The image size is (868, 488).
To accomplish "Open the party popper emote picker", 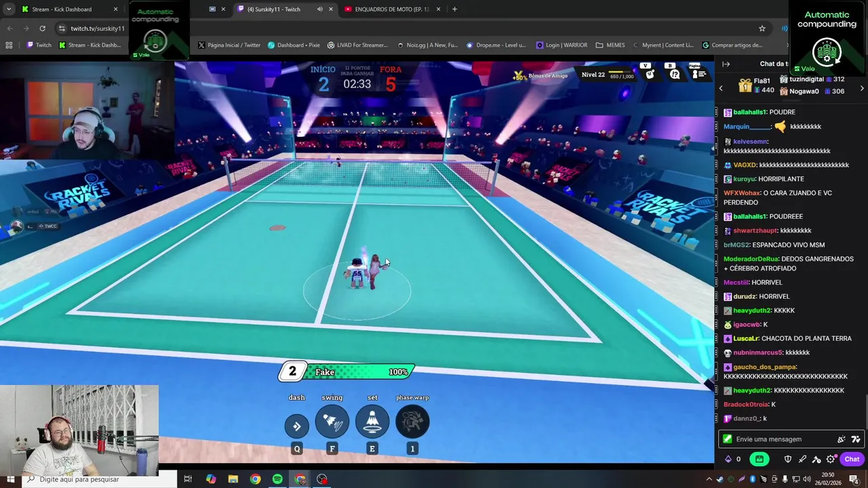I will (842, 439).
